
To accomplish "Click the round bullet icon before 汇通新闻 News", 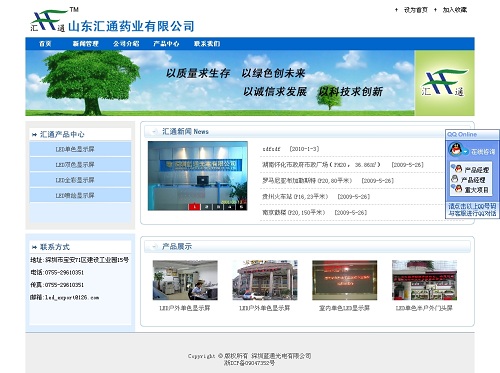I will point(154,132).
